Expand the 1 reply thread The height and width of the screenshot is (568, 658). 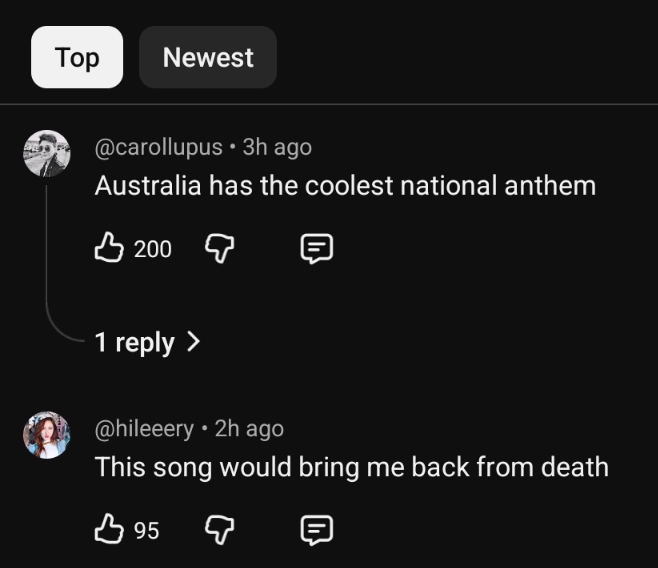click(x=134, y=342)
